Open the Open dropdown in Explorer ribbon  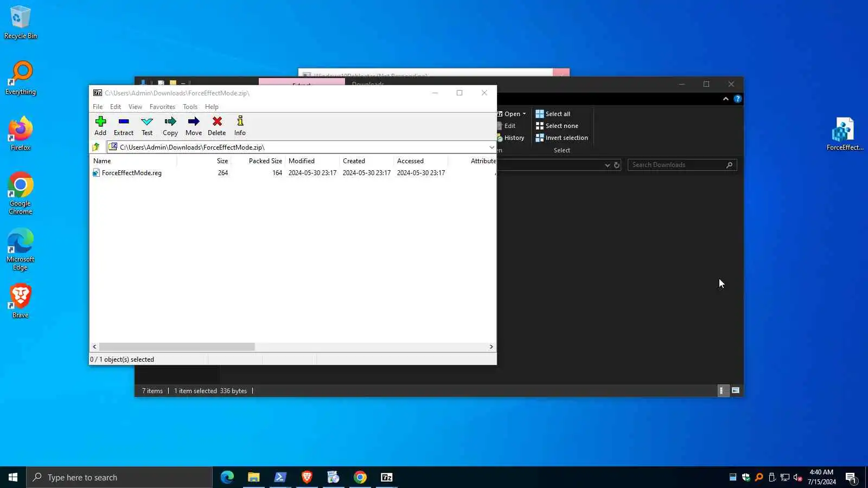pyautogui.click(x=512, y=114)
